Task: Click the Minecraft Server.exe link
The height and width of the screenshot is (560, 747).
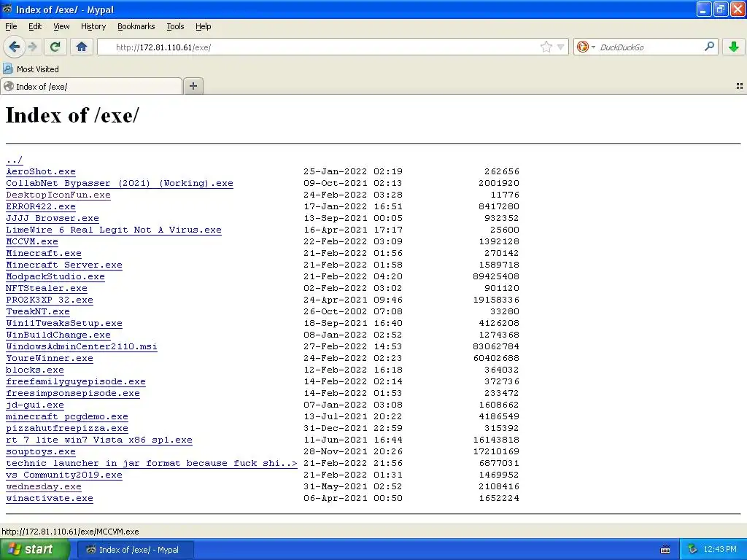Action: [64, 265]
